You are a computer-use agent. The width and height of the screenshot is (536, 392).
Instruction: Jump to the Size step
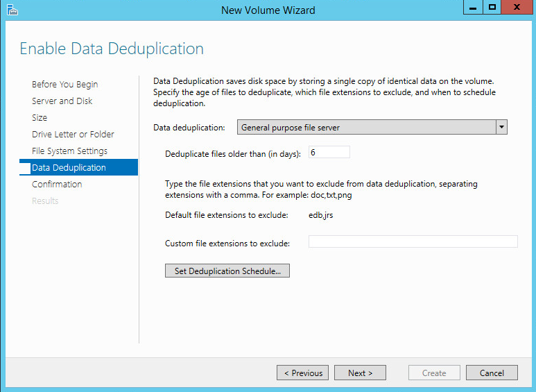pyautogui.click(x=40, y=118)
